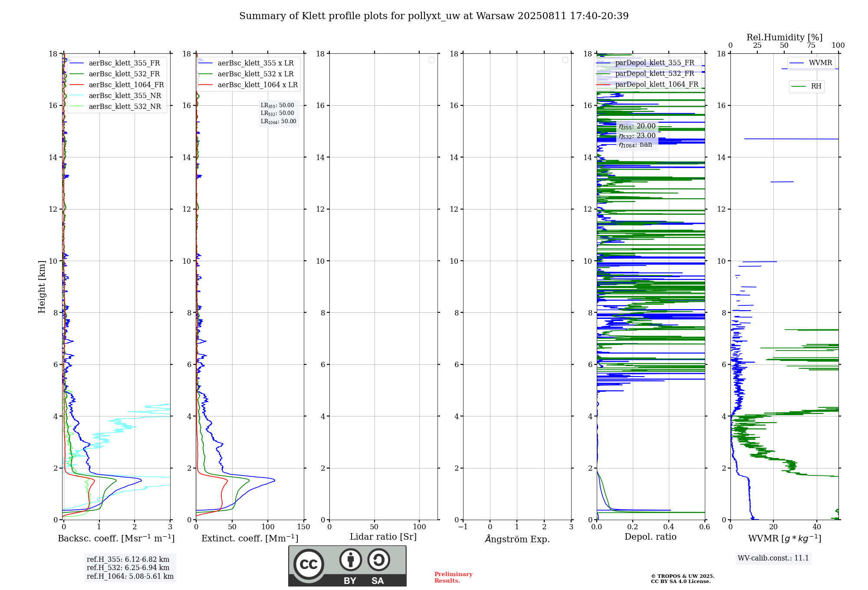The height and width of the screenshot is (590, 868).
Task: Click the WV-calib.const. 11.1 box
Action: pos(773,558)
